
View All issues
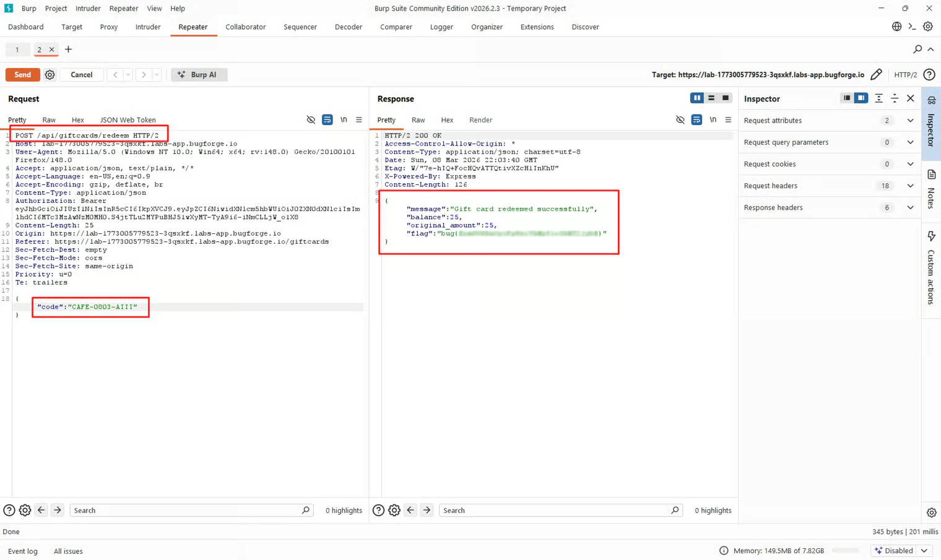68,551
